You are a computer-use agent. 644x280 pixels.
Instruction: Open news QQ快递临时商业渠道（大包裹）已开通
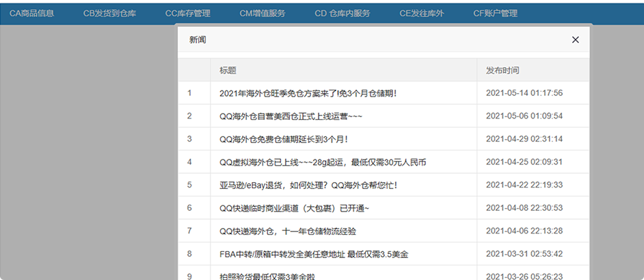(295, 208)
